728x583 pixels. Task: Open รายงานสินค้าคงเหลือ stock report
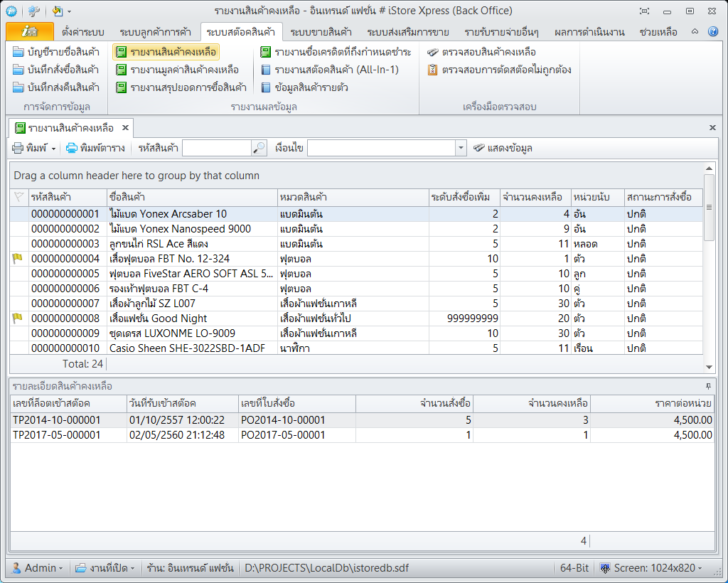click(166, 52)
